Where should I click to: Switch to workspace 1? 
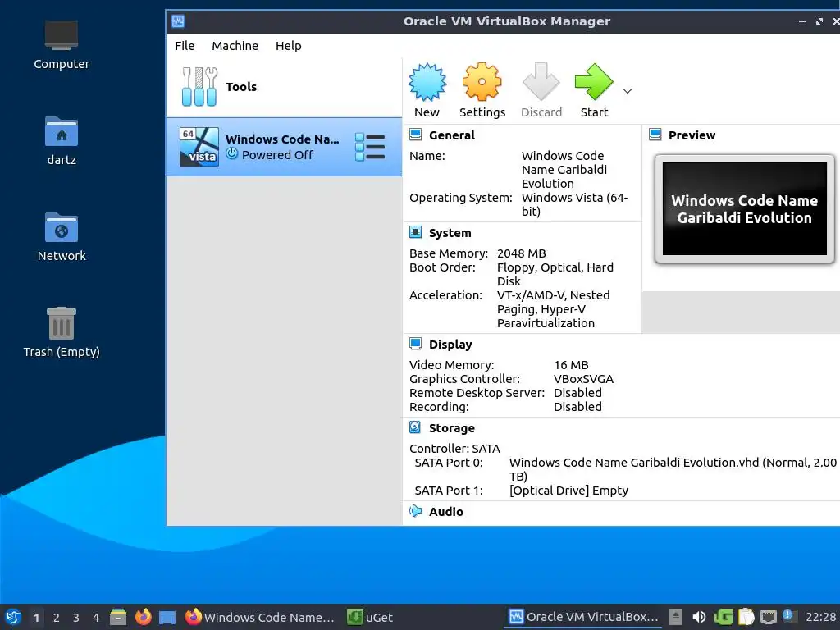tap(36, 618)
